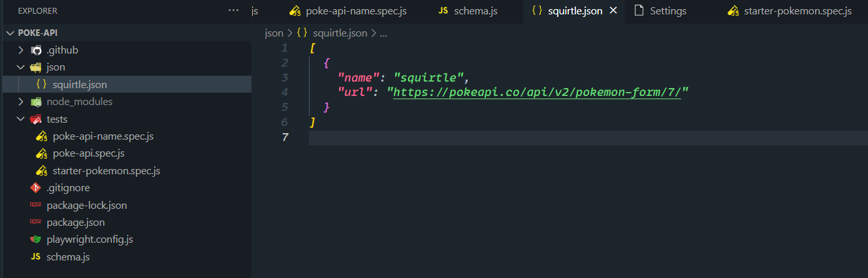The height and width of the screenshot is (278, 868).
Task: Click the package.json npm icon
Action: (x=37, y=223)
